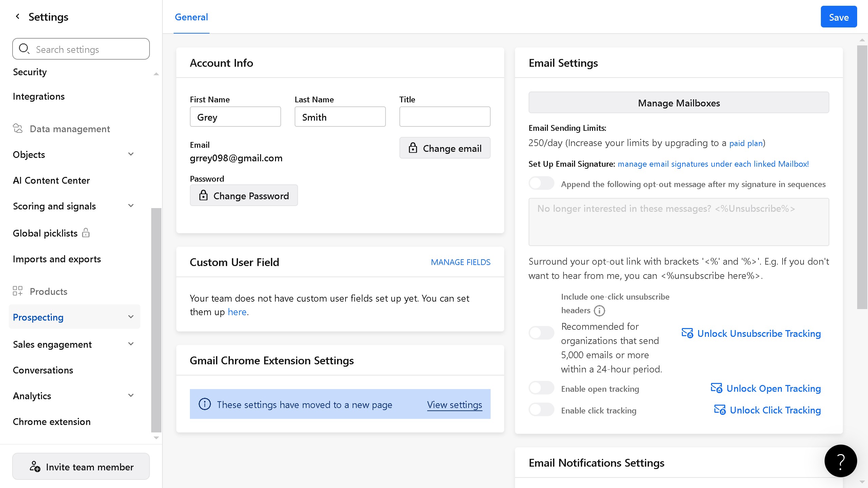Toggle the append opt-out message switch
The image size is (868, 488).
click(541, 184)
